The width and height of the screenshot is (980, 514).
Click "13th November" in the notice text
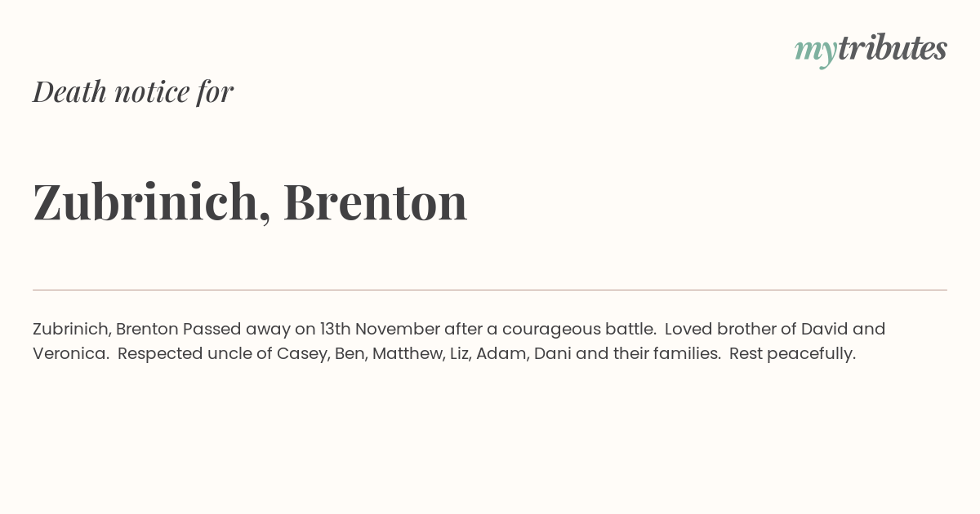(380, 329)
